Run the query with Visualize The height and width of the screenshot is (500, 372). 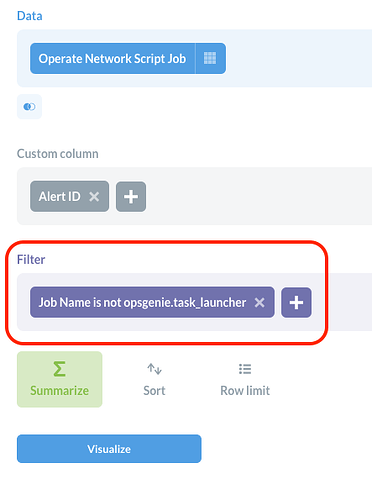[x=109, y=449]
